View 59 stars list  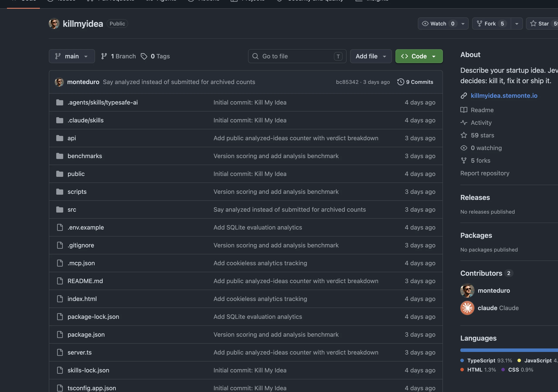[482, 135]
